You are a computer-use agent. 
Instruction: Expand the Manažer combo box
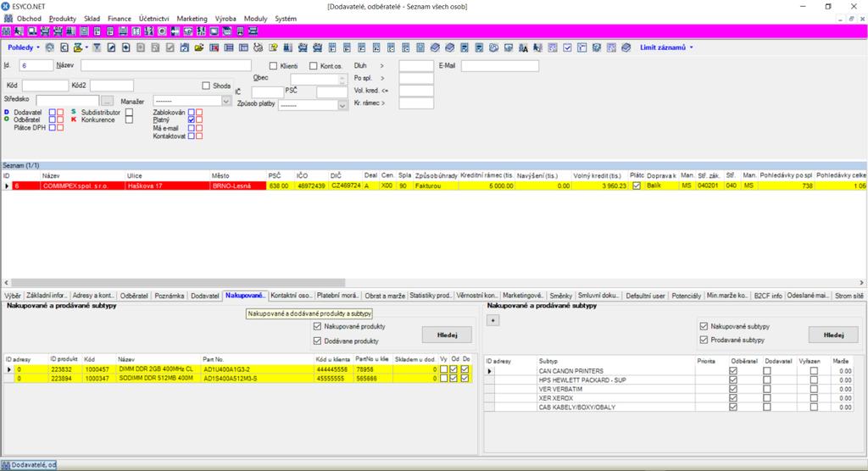(225, 102)
